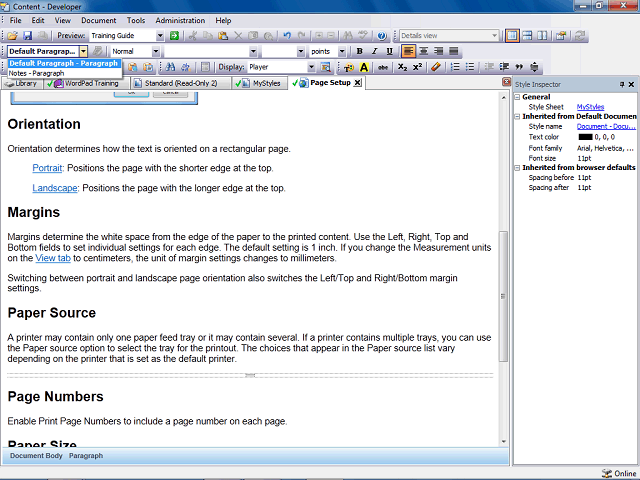Apply italic formatting
The image size is (640, 480).
pyautogui.click(x=374, y=51)
